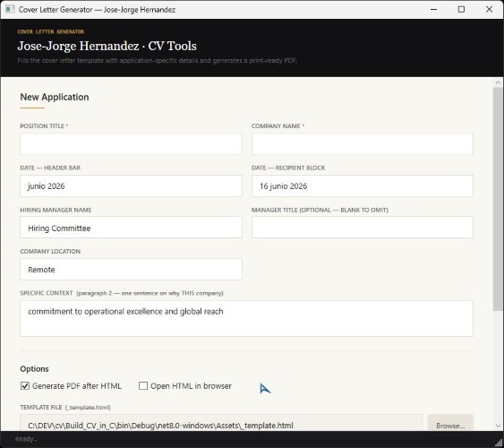Click the 'New Application' heading
Image resolution: width=504 pixels, height=448 pixels.
click(55, 97)
